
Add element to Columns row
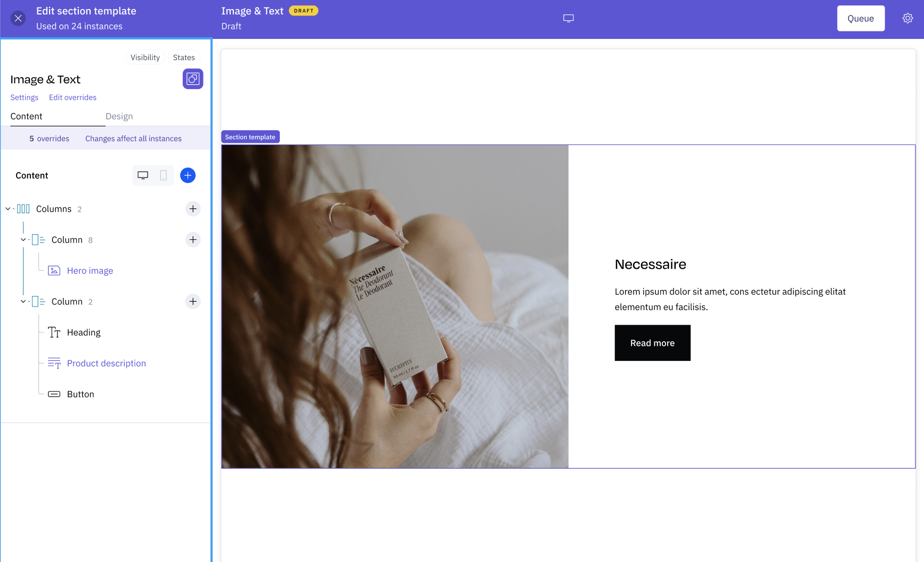pos(193,209)
